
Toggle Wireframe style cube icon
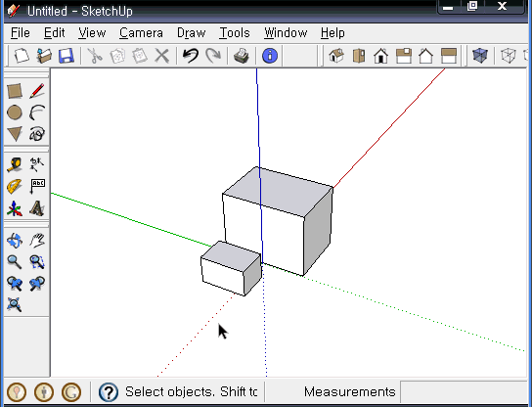[509, 56]
